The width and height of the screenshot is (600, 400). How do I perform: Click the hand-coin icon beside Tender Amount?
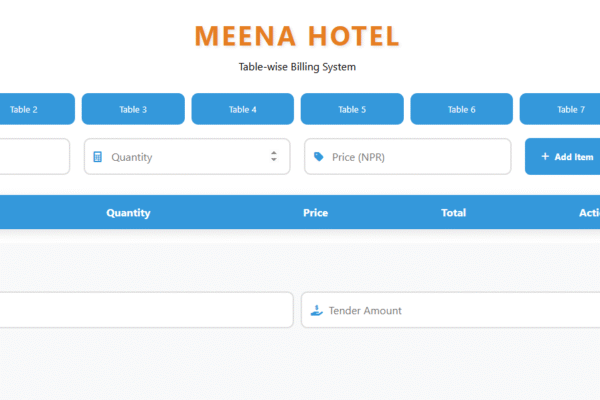tap(315, 310)
